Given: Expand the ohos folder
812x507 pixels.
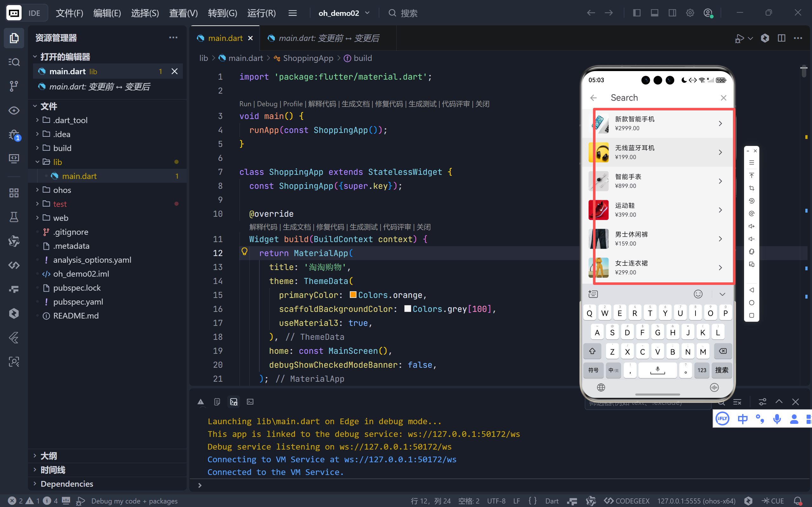Looking at the screenshot, I should coord(62,190).
